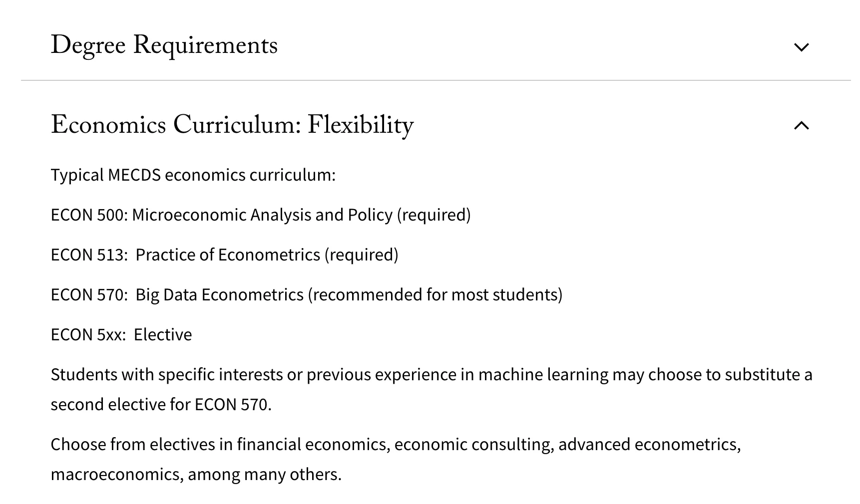Click Big Data Econometrics course title
The height and width of the screenshot is (504, 860).
[219, 295]
